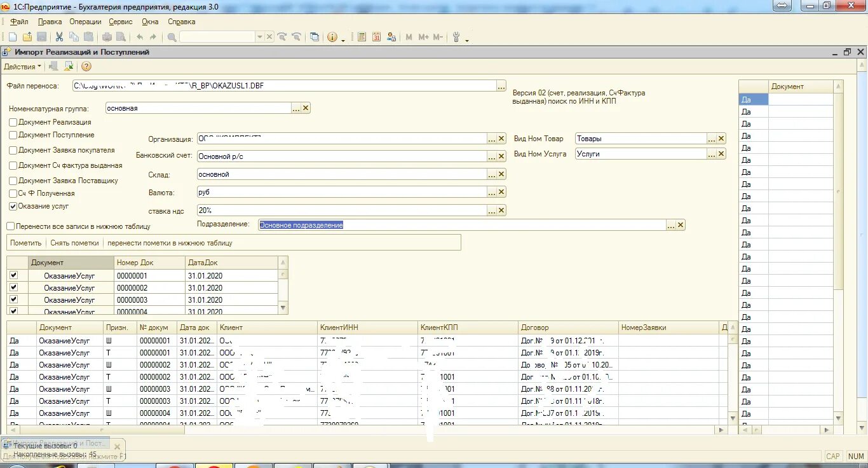Uncheck the Оказание услуг checkbox
The image size is (868, 468).
tap(13, 206)
